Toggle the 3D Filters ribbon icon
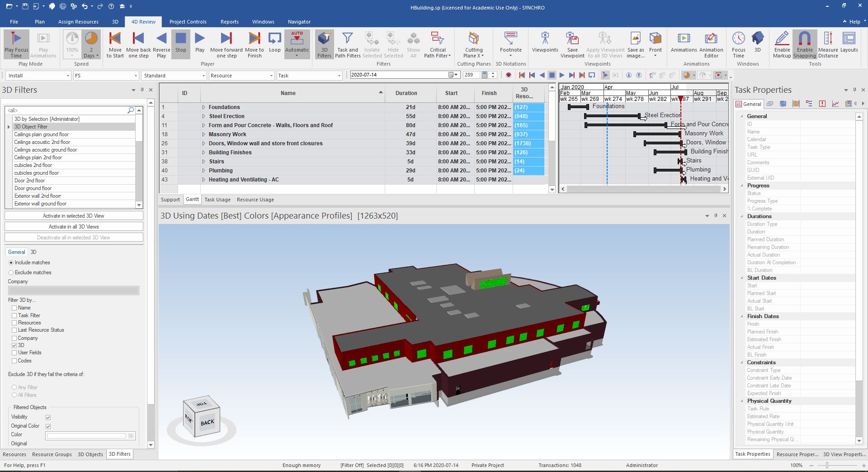 324,44
